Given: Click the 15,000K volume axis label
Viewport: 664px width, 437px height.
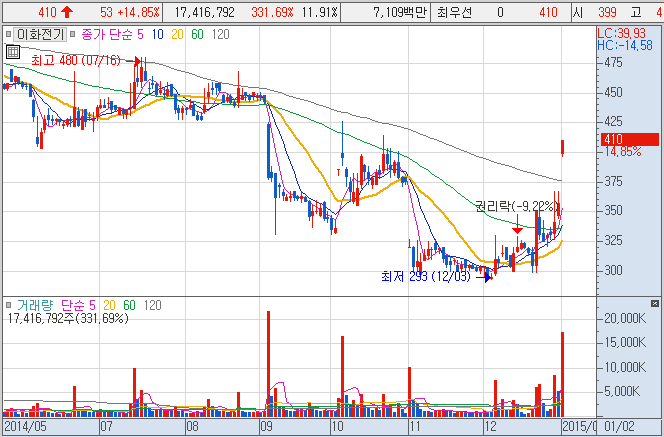Looking at the screenshot, I should pos(625,342).
